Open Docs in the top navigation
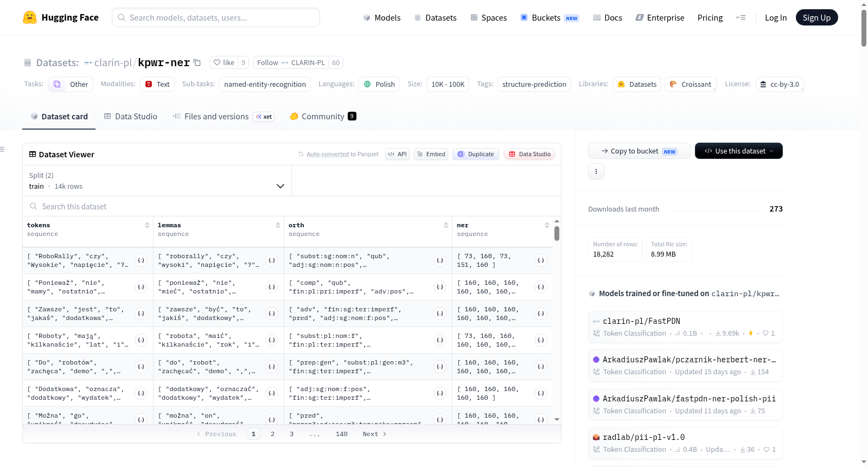The image size is (868, 467). coord(608,17)
